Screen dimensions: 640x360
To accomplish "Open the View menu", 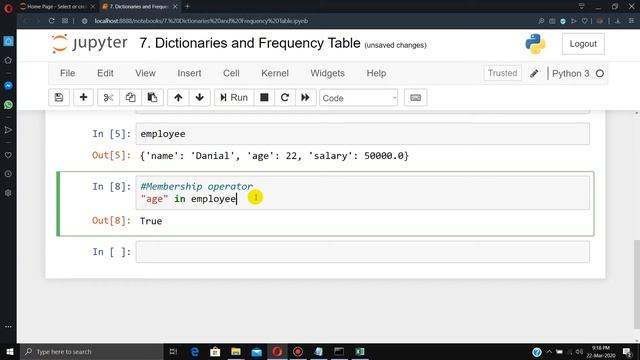I will tap(145, 73).
